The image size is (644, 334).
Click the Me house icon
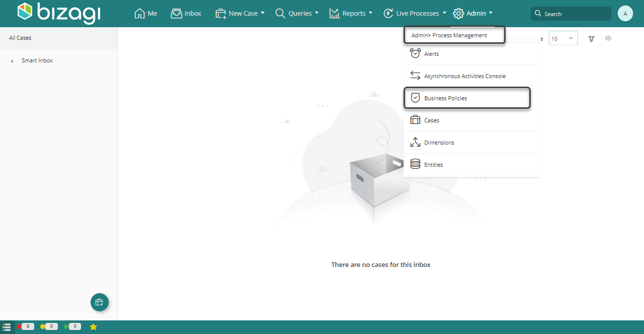point(139,13)
